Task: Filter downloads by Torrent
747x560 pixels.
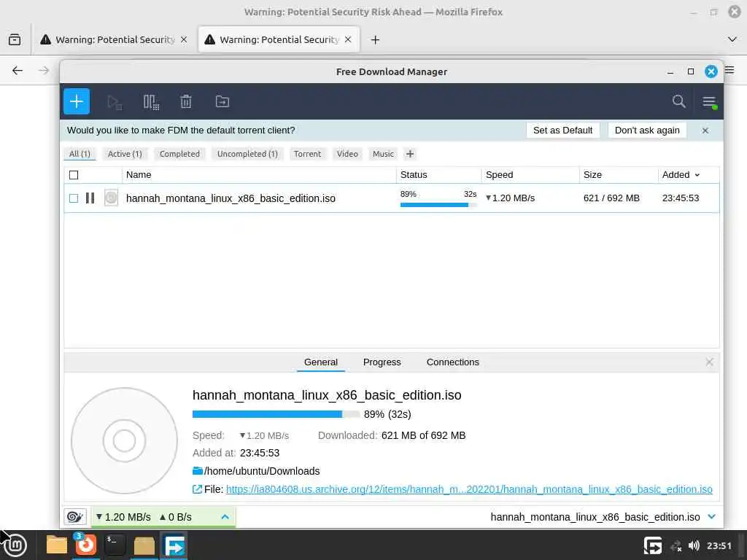Action: click(307, 154)
